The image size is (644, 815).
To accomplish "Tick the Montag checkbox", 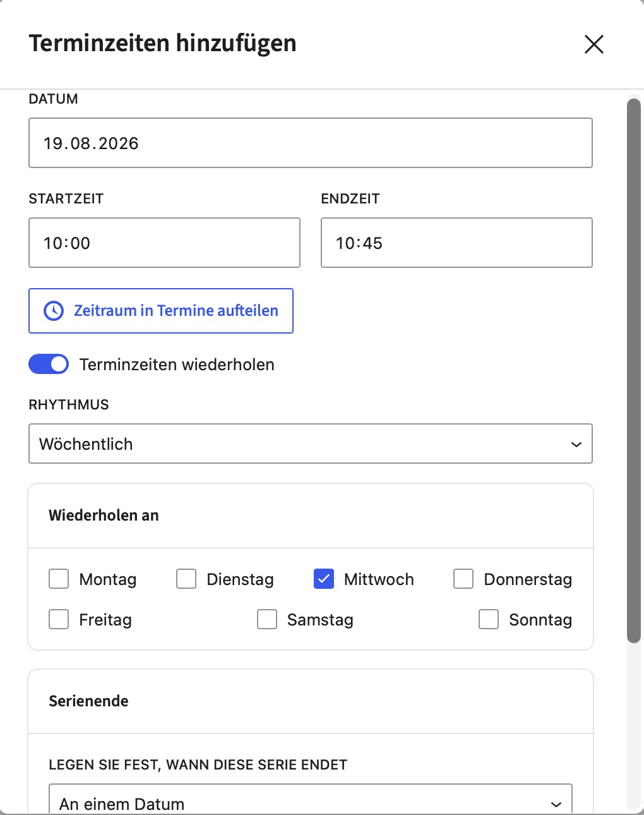I will 59,579.
